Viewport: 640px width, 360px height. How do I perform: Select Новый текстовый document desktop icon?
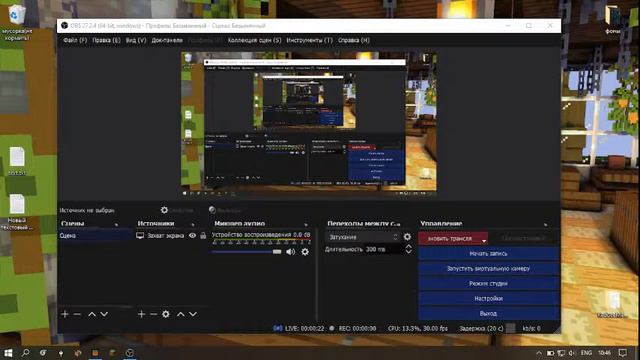(x=17, y=212)
